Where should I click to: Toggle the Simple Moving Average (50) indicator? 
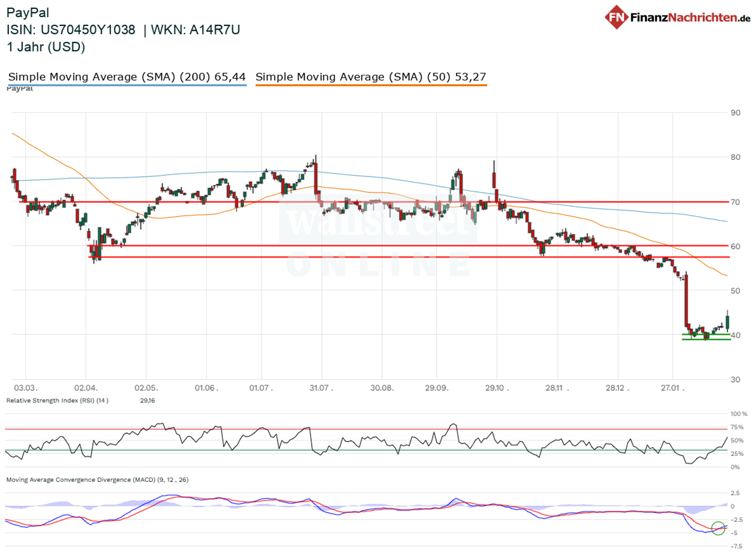pyautogui.click(x=371, y=76)
